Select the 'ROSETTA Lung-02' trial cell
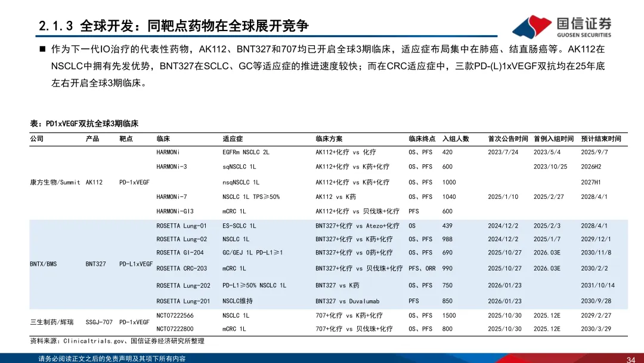Image resolution: width=644 pixels, height=363 pixels. tap(181, 239)
